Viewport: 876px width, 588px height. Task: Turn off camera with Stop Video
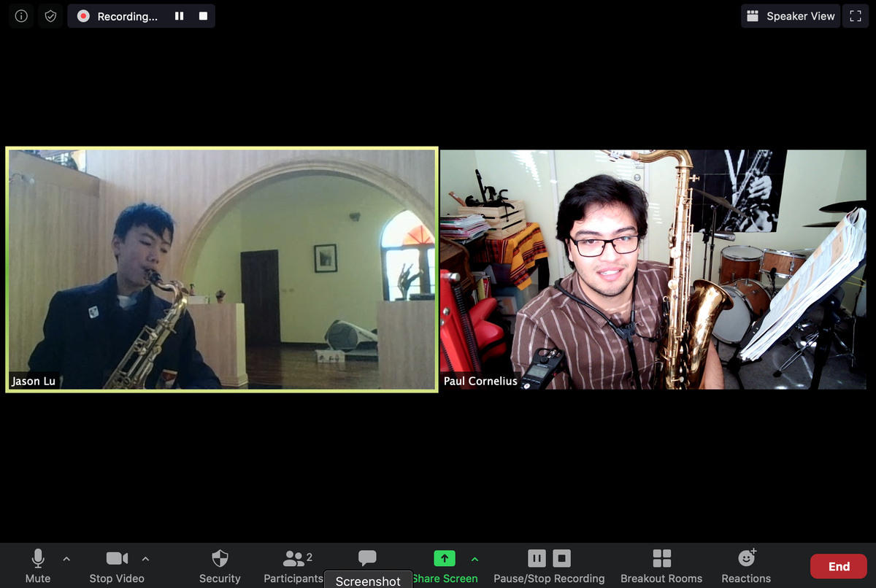pyautogui.click(x=117, y=566)
